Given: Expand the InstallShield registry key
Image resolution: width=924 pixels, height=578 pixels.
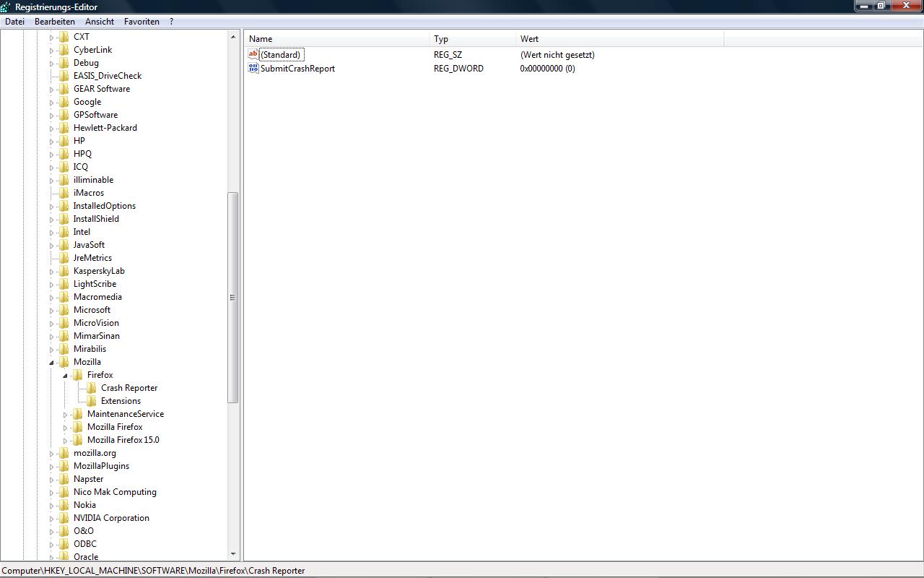Looking at the screenshot, I should 51,220.
